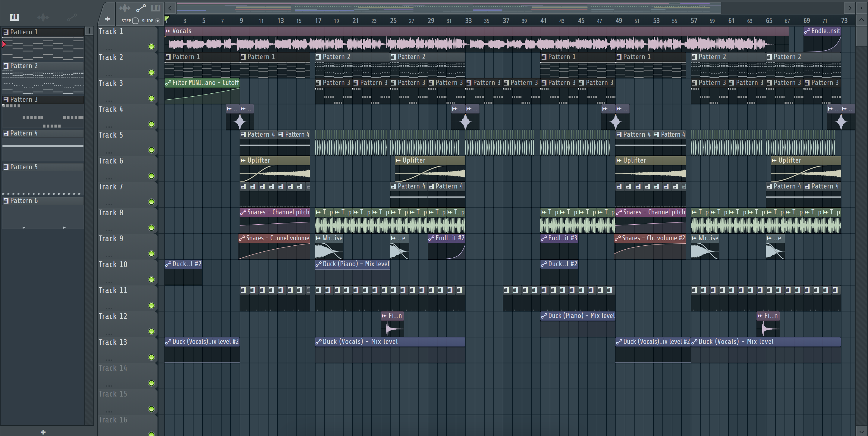This screenshot has height=436, width=868.
Task: Select the Track 11 header label
Action: (113, 291)
